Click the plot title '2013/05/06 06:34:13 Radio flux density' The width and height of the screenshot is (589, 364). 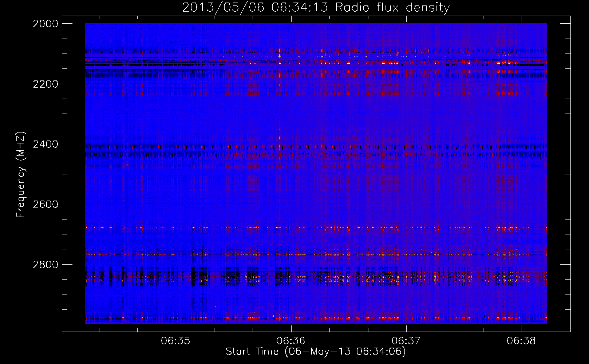click(316, 8)
